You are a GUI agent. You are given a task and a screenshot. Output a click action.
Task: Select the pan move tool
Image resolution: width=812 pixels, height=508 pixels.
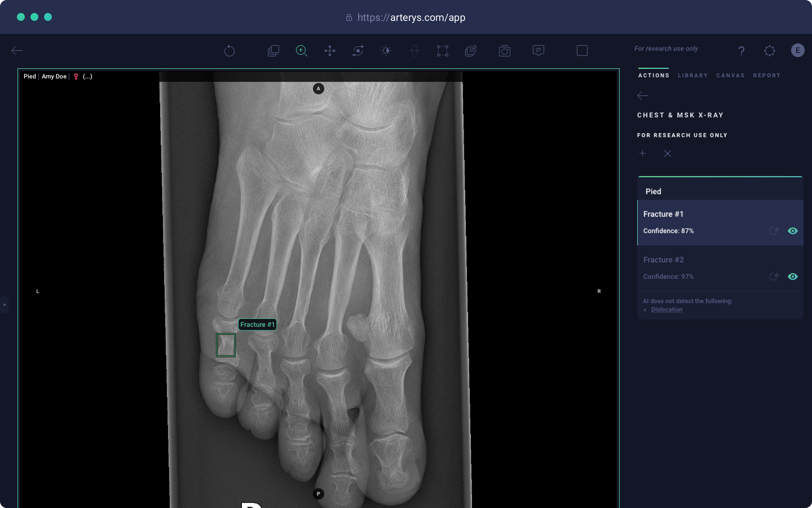pyautogui.click(x=330, y=51)
